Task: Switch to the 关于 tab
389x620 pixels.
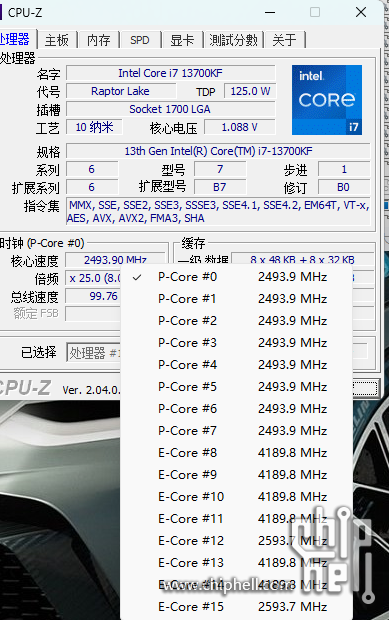Action: point(284,40)
